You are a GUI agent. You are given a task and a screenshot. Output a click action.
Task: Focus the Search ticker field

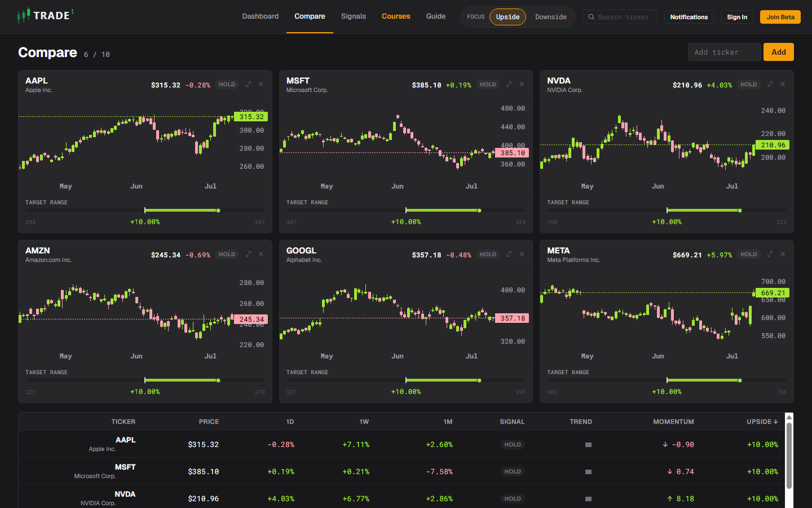[620, 17]
